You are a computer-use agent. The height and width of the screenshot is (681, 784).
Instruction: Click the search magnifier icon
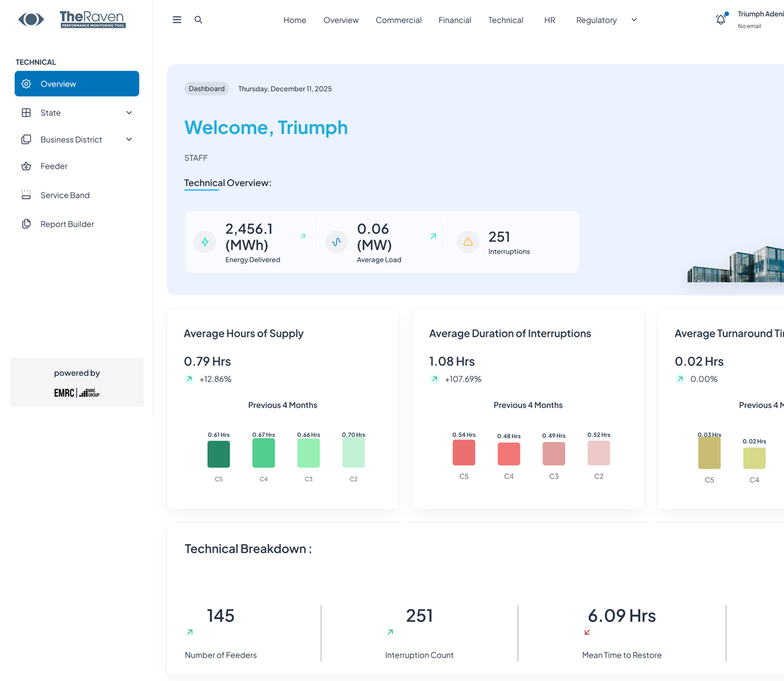(198, 20)
